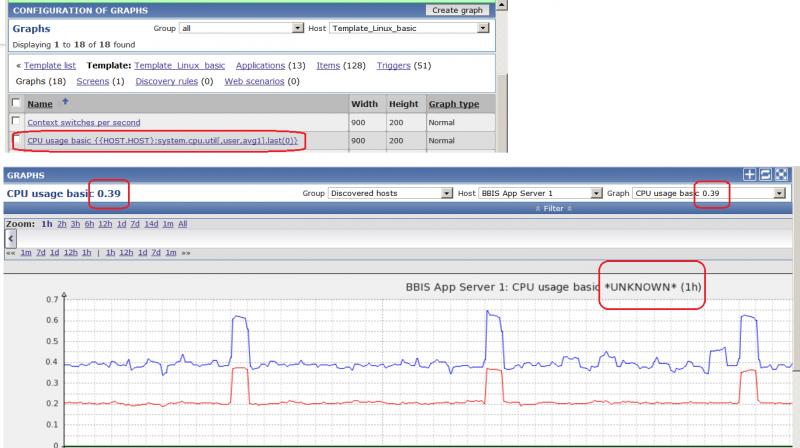
Task: Sort the list by Graph type
Action: (x=454, y=104)
